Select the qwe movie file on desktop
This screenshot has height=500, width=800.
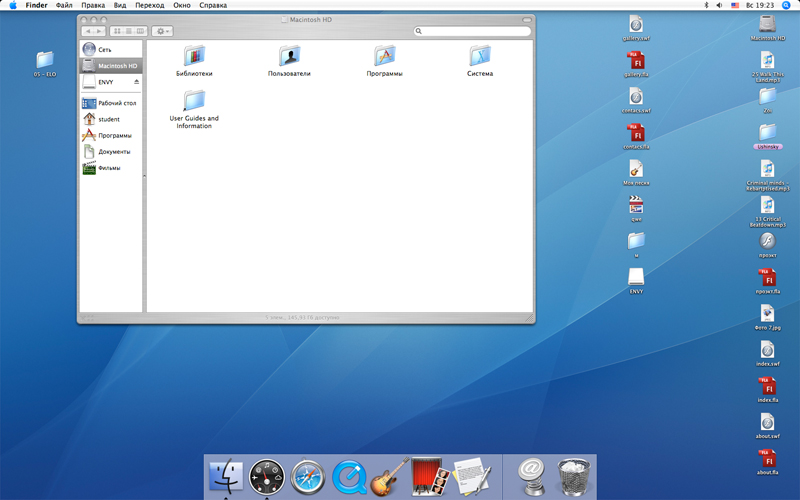pos(636,209)
